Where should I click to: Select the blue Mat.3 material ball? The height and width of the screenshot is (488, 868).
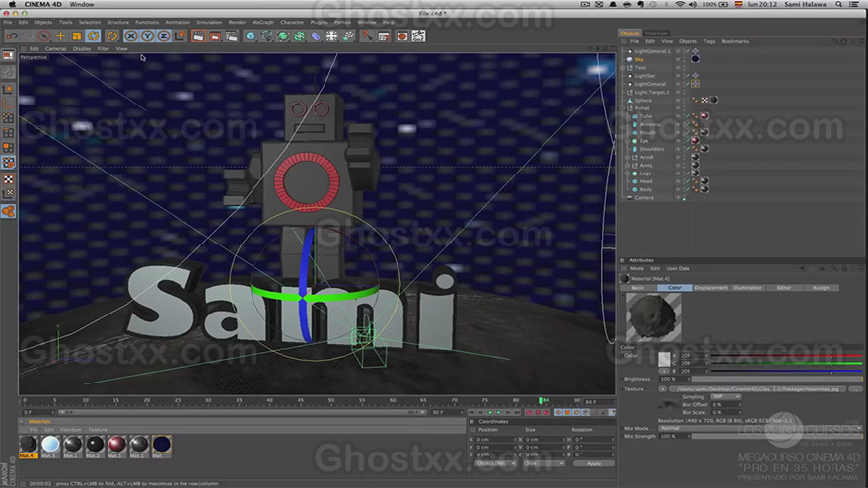pyautogui.click(x=50, y=445)
